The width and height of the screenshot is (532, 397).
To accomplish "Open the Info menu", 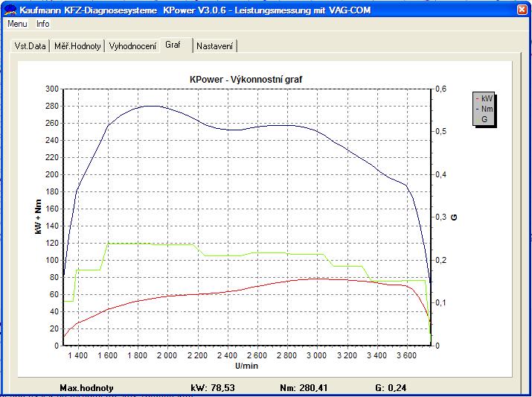I will (x=43, y=24).
